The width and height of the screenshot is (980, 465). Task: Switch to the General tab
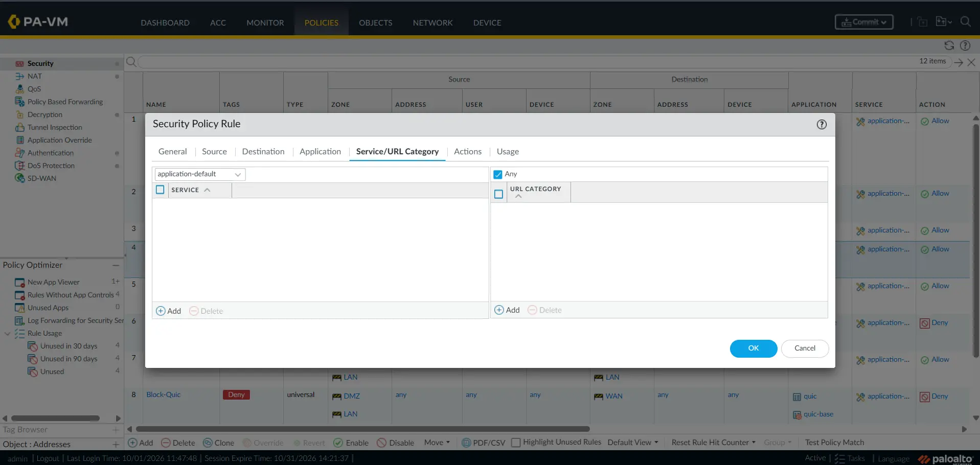tap(173, 152)
